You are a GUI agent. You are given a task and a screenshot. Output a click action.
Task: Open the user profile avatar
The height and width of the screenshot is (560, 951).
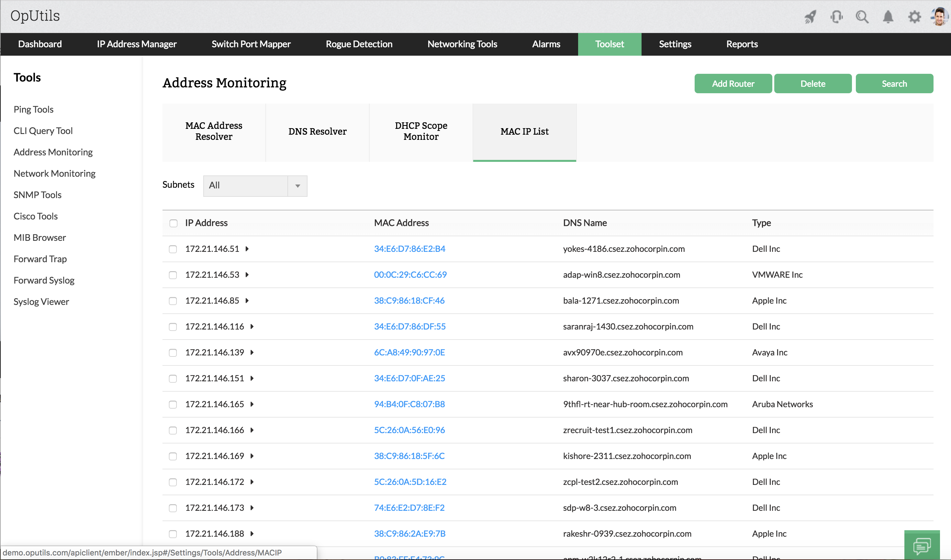(939, 17)
